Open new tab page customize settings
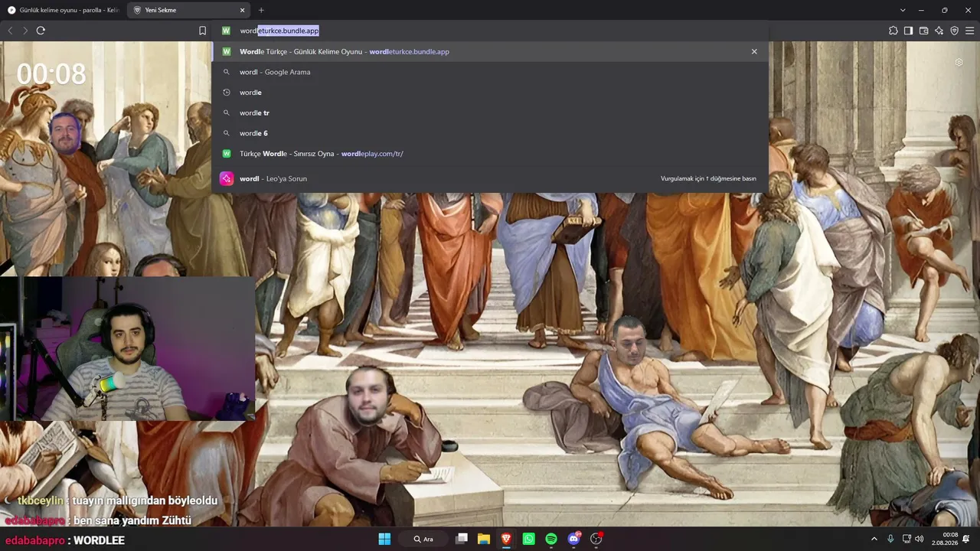 tap(959, 62)
